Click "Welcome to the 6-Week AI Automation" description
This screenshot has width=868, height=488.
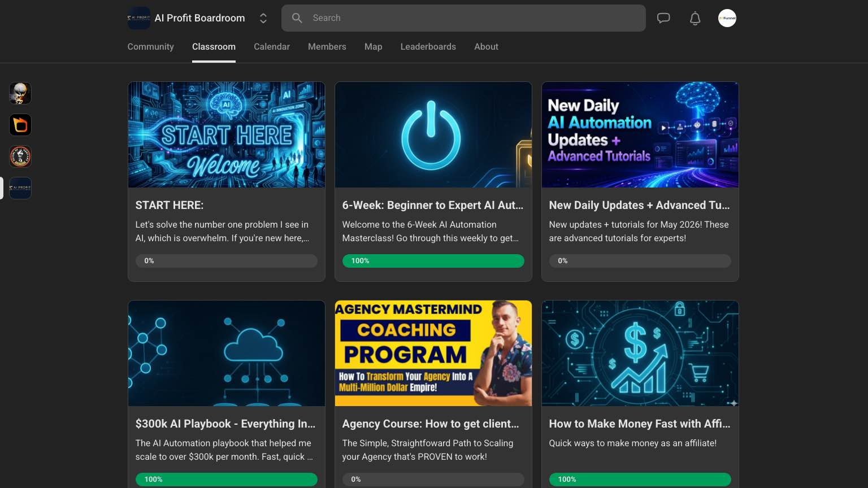(431, 232)
